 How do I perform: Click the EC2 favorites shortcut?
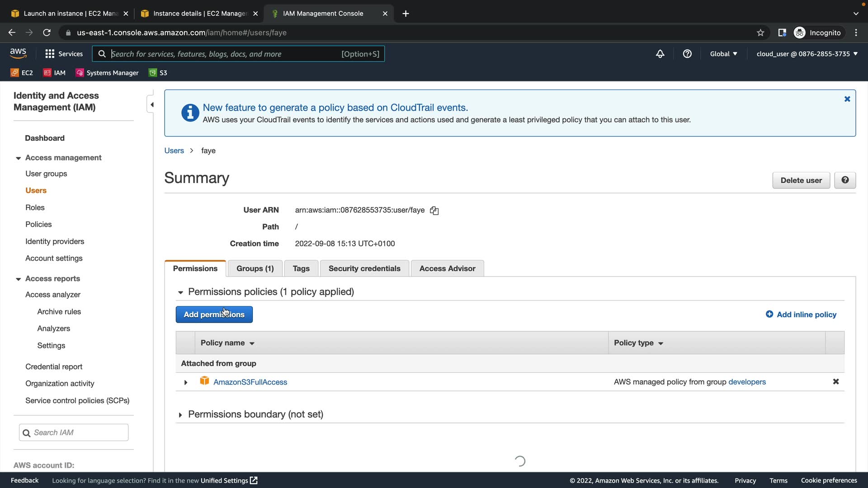pos(22,73)
